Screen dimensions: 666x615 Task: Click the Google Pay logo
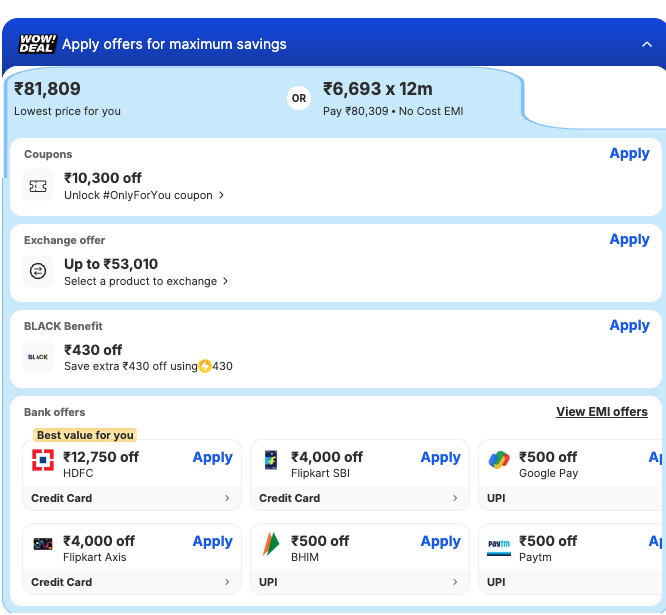tap(499, 460)
